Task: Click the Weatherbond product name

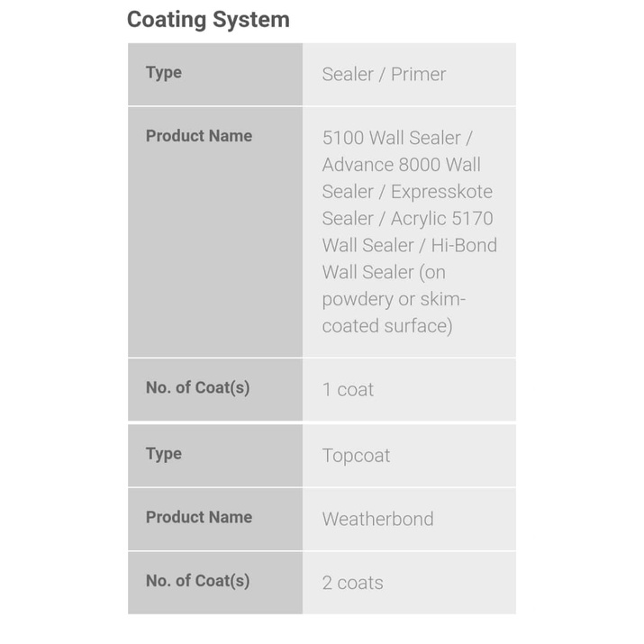Action: click(x=377, y=520)
